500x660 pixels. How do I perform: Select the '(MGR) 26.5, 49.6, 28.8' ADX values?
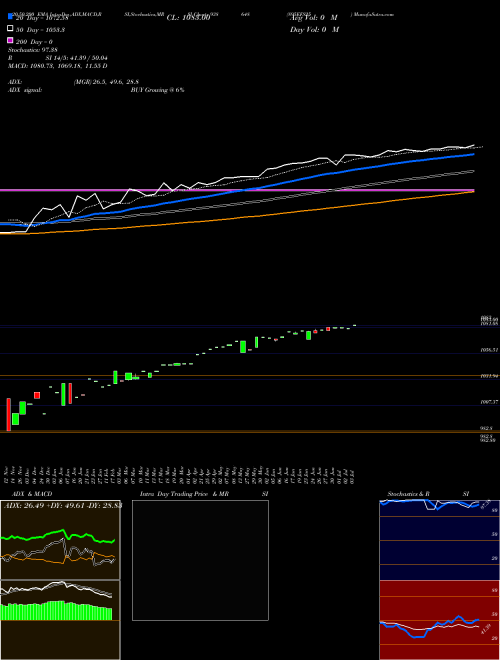click(x=106, y=82)
